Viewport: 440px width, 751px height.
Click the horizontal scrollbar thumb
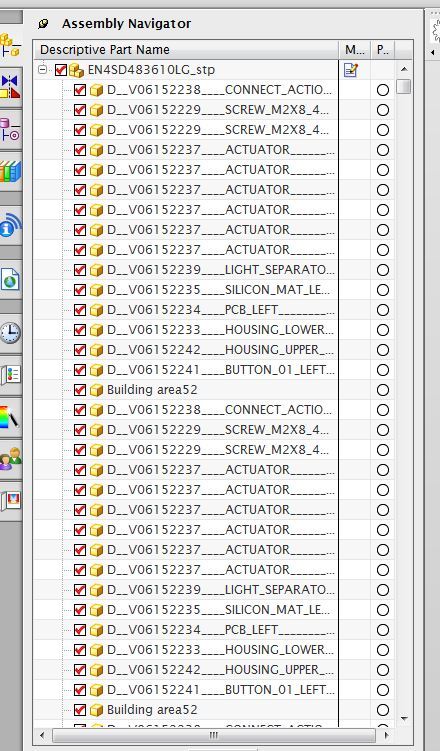click(x=214, y=735)
